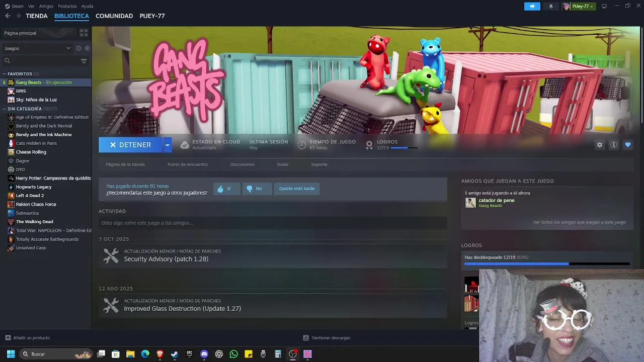Open the Juegos filter dropdown
The width and height of the screenshot is (644, 362).
coord(38,48)
